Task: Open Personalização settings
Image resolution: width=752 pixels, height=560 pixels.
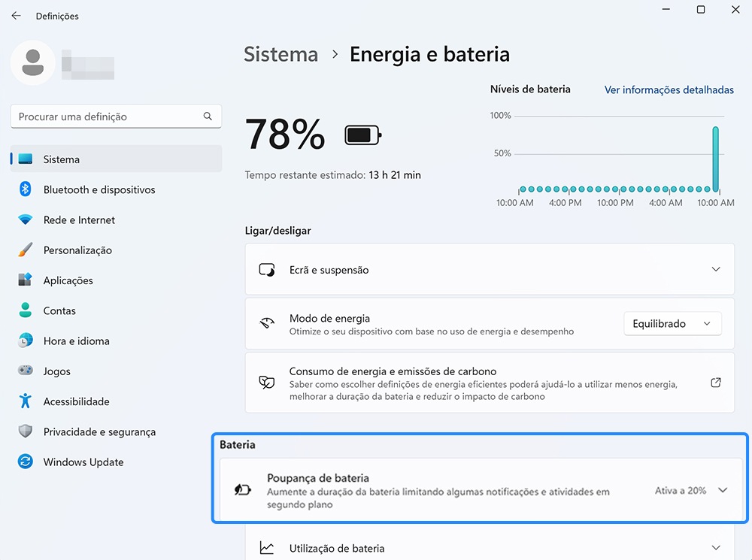Action: tap(116, 250)
